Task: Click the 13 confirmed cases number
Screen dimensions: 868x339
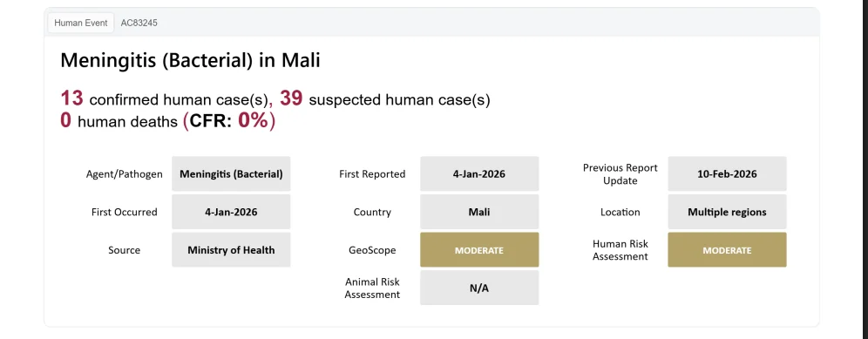Action: tap(72, 98)
